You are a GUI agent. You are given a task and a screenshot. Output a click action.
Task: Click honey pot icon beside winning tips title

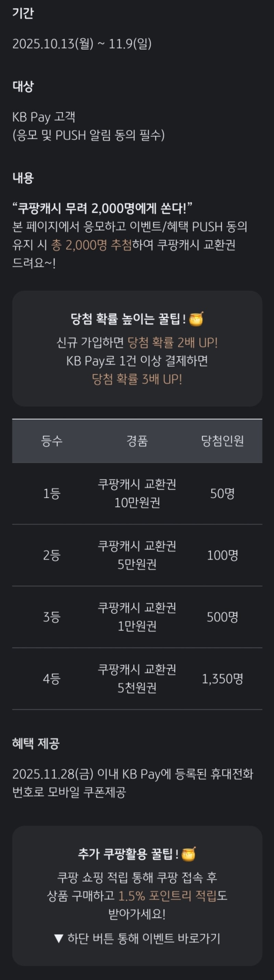(x=196, y=319)
